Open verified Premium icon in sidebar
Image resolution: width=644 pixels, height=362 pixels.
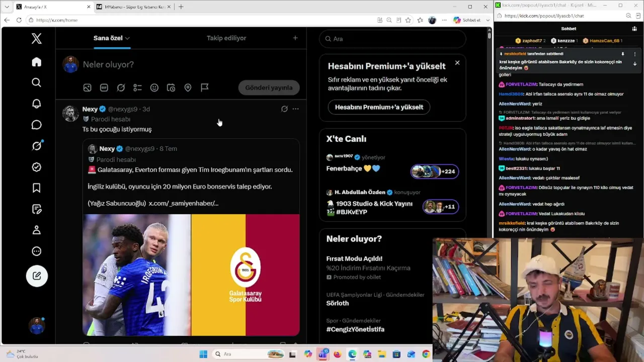click(37, 167)
